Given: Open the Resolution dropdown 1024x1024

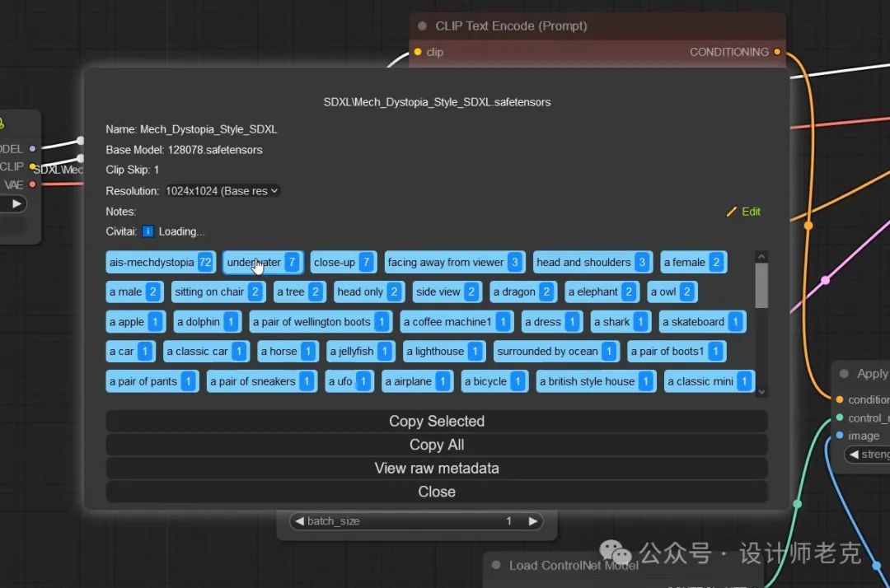Looking at the screenshot, I should click(x=222, y=191).
